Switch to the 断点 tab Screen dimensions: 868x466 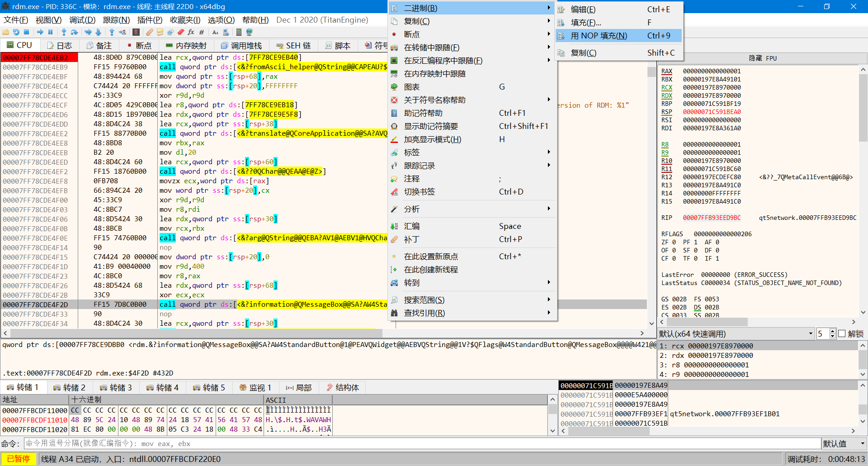click(139, 45)
